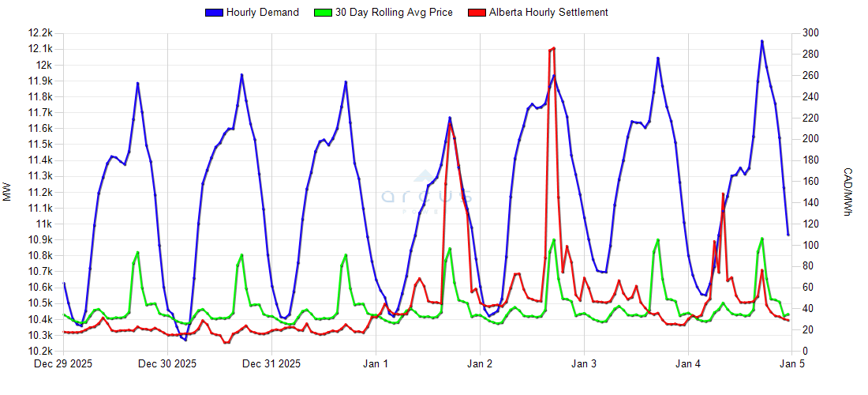Click the green 30 Day Rolling Avg swatch

tap(323, 13)
